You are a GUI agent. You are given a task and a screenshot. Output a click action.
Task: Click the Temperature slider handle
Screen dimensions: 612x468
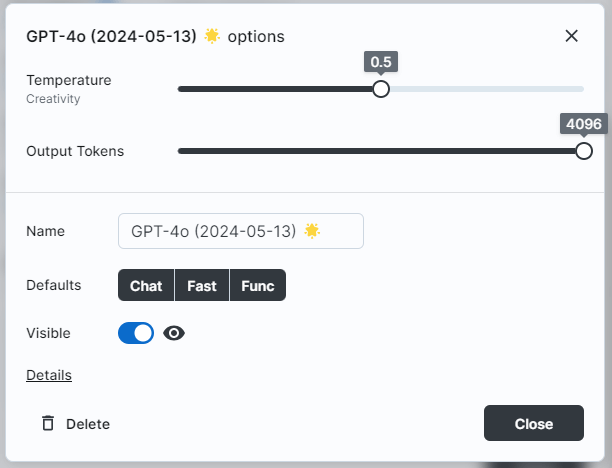pos(381,89)
